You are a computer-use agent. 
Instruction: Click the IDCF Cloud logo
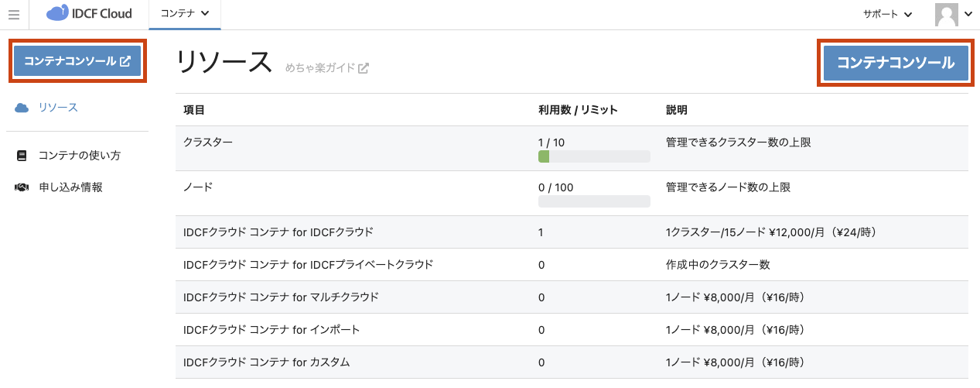pyautogui.click(x=89, y=14)
